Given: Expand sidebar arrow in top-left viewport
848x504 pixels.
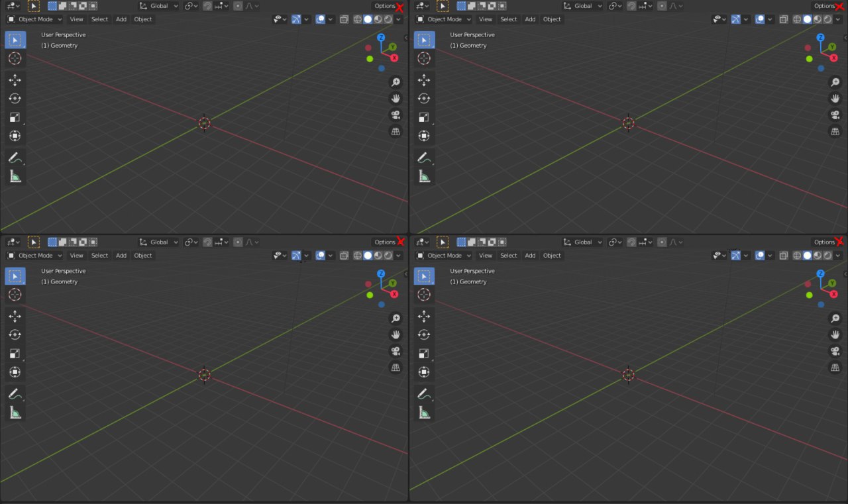Looking at the screenshot, I should pos(405,38).
